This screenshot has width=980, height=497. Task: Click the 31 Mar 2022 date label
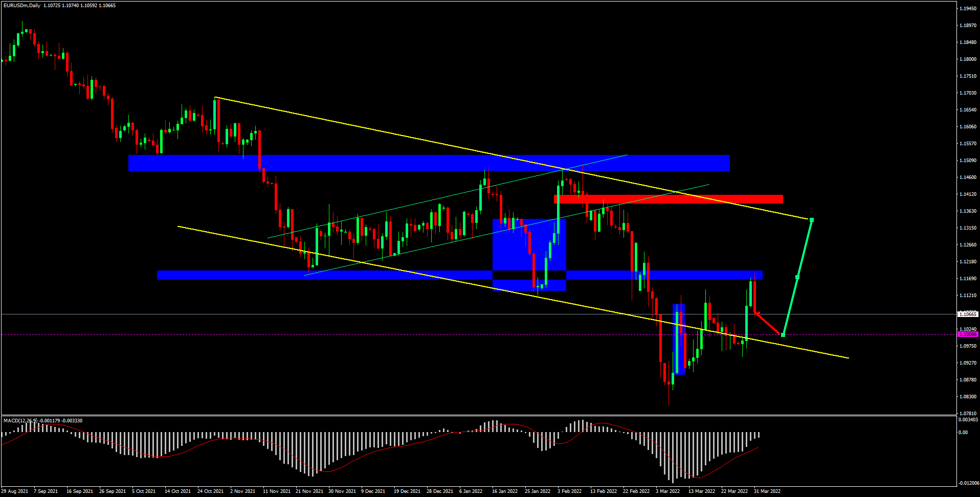point(767,491)
